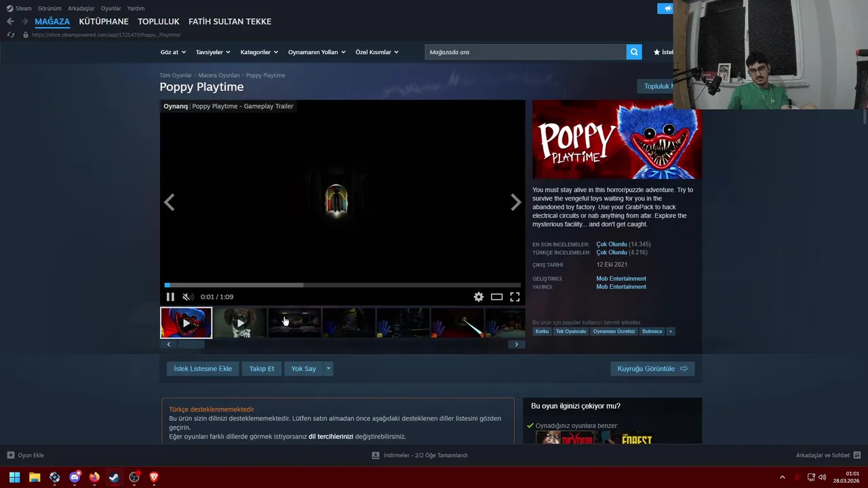
Task: Reload the store page
Action: click(10, 35)
